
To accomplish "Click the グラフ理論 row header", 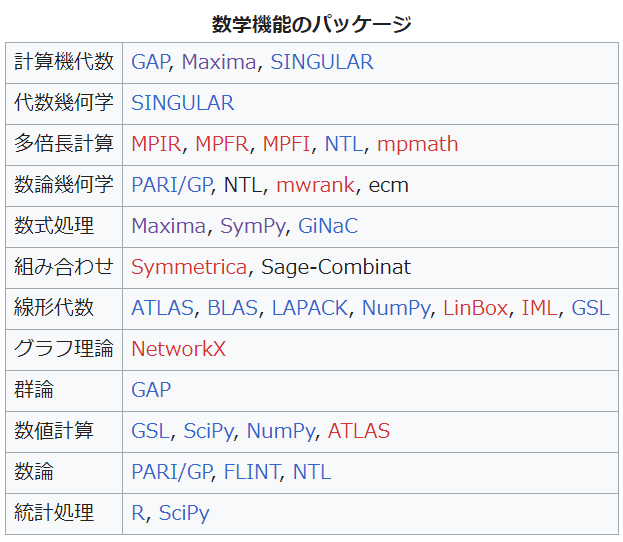I will tap(64, 349).
